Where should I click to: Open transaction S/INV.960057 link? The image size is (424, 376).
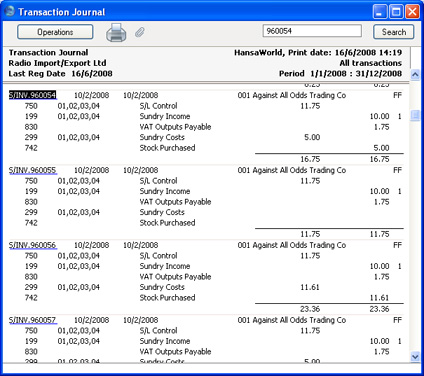coord(32,320)
